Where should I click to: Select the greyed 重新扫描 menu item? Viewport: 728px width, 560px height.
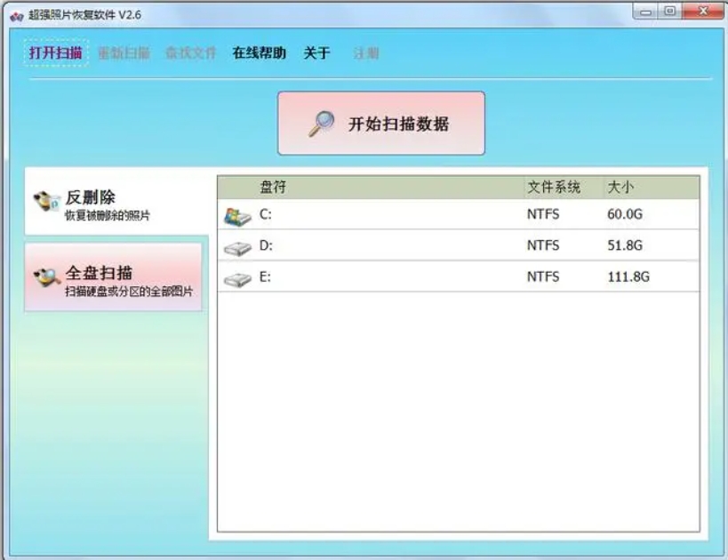[124, 53]
